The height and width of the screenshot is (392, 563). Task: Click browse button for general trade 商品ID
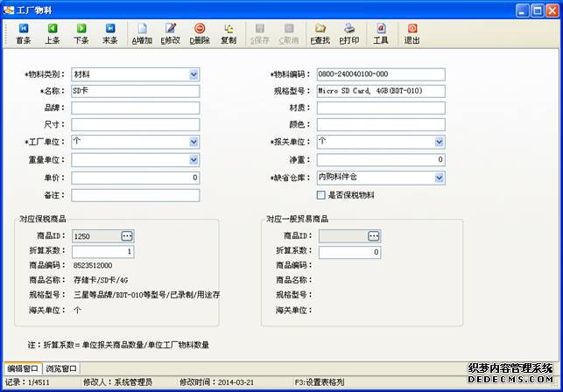point(374,236)
